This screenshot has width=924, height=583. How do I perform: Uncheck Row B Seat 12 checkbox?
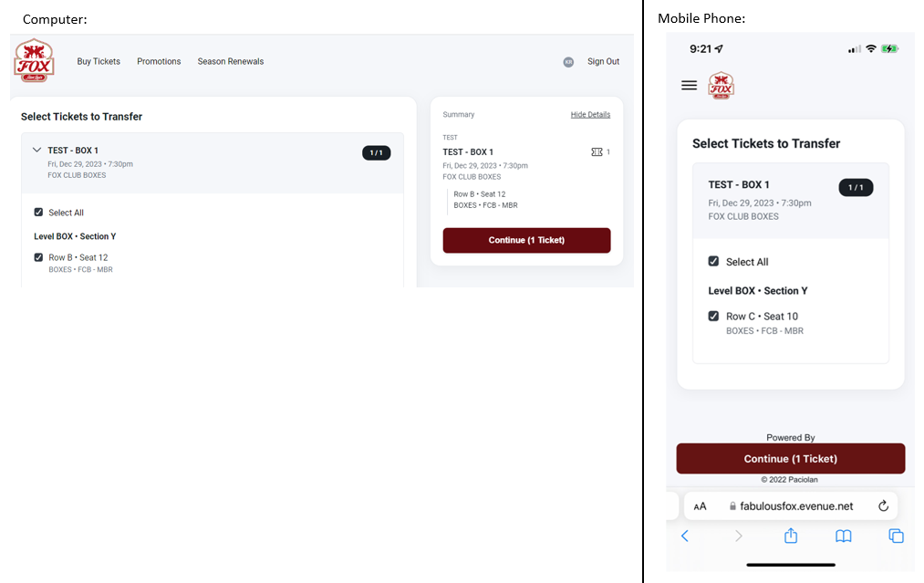pyautogui.click(x=38, y=257)
